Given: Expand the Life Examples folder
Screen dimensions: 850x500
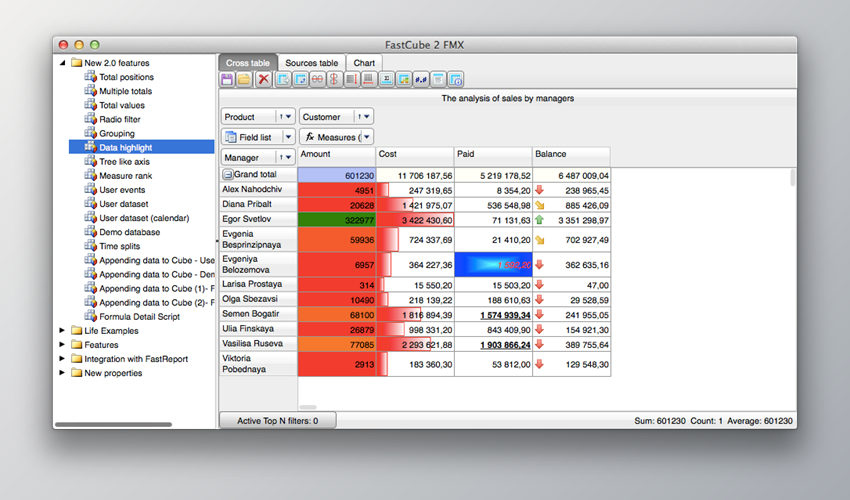Looking at the screenshot, I should point(62,330).
